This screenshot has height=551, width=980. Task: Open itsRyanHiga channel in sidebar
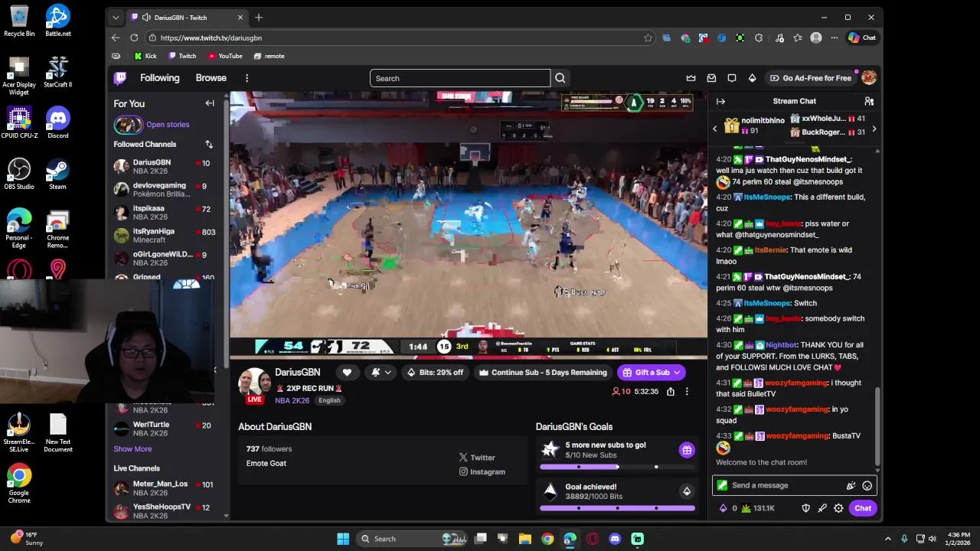pos(165,236)
